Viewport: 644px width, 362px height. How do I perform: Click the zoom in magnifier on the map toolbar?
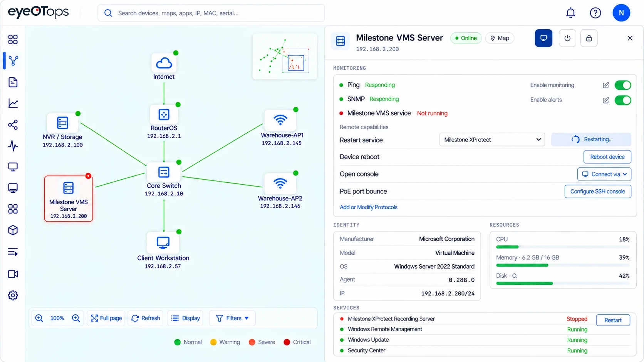pos(76,318)
